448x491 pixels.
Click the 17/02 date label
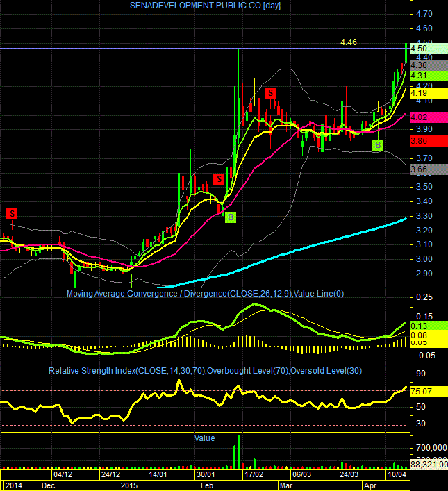254,474
